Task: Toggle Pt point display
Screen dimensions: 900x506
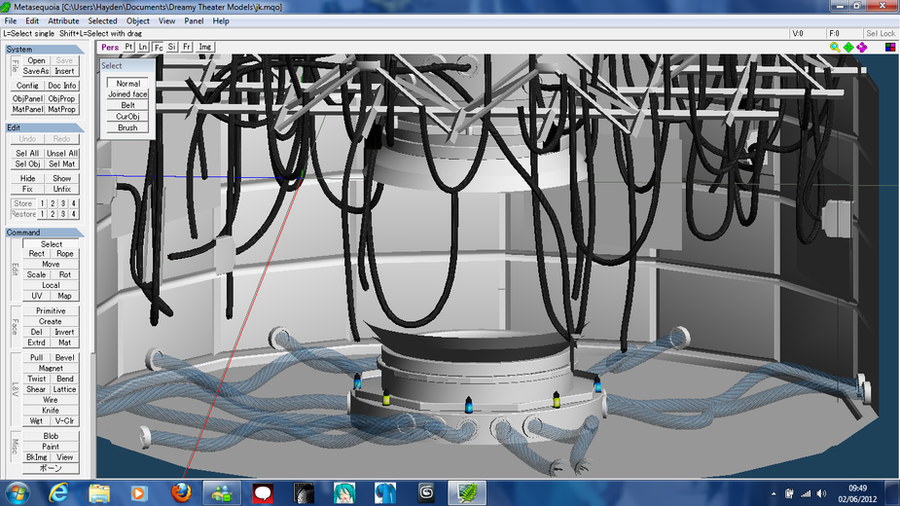Action: 129,47
